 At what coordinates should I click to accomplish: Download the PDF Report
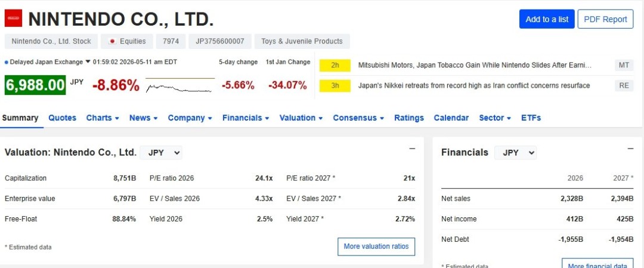point(605,19)
